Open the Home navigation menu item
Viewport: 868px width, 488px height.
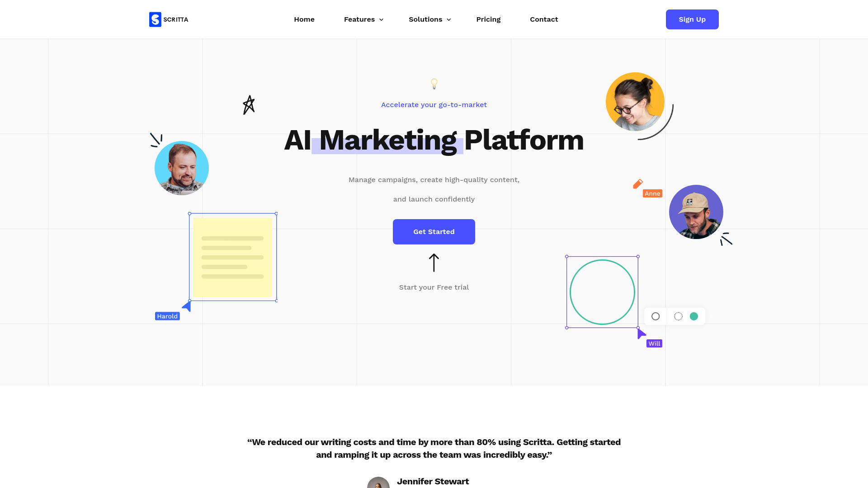pos(304,19)
